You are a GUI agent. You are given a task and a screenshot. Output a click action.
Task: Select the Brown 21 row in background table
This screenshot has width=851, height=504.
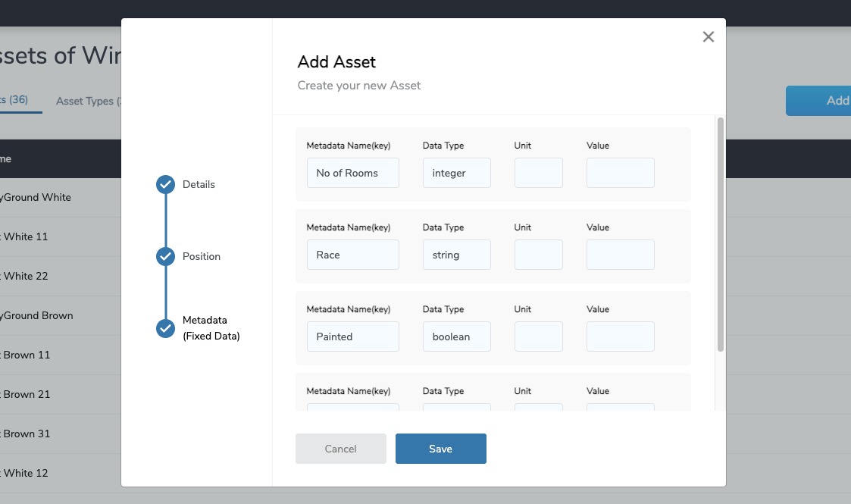60,394
